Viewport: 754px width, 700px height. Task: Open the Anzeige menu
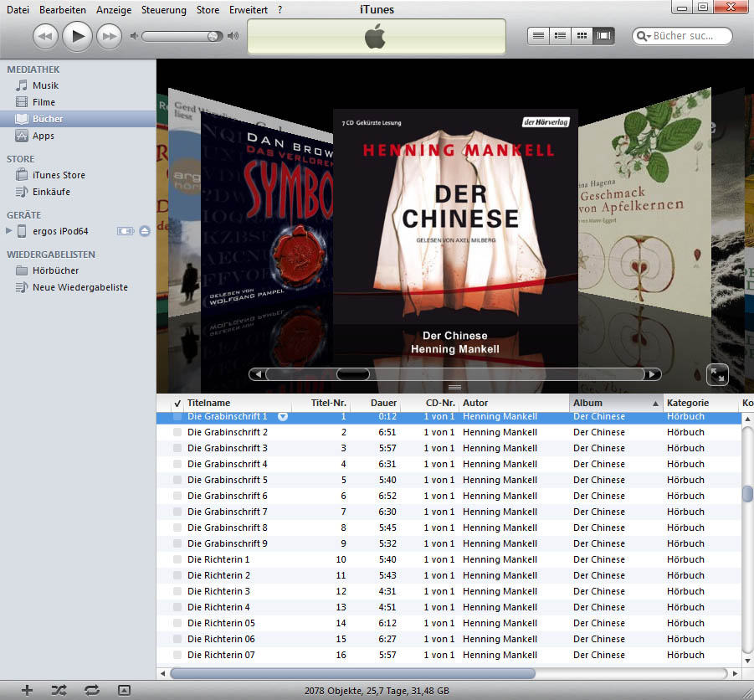coord(114,9)
